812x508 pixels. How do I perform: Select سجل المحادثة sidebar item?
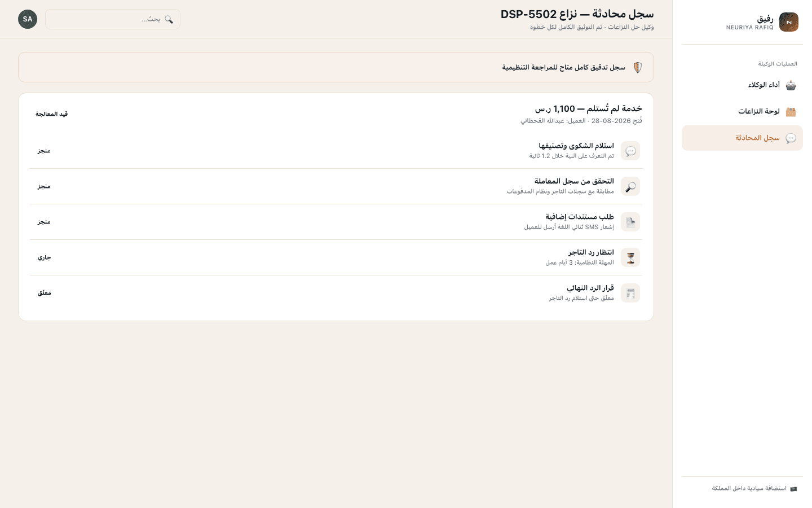tap(742, 138)
